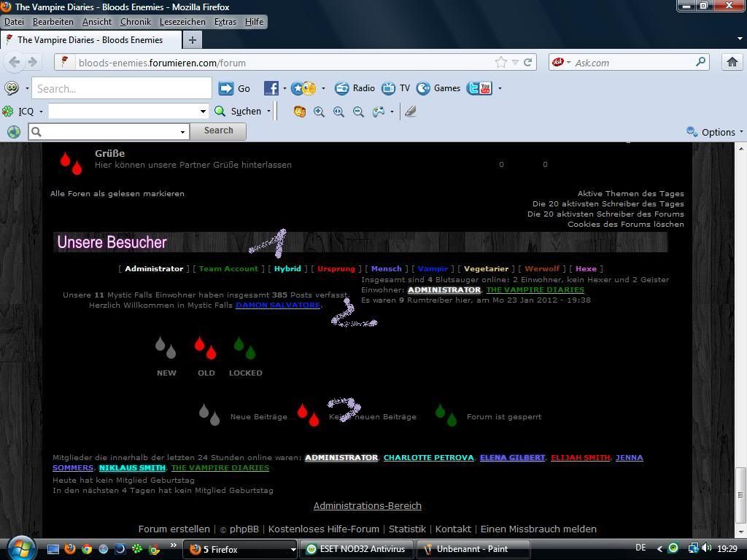Open the Firefox home page icon
The image size is (747, 560).
pyautogui.click(x=732, y=62)
